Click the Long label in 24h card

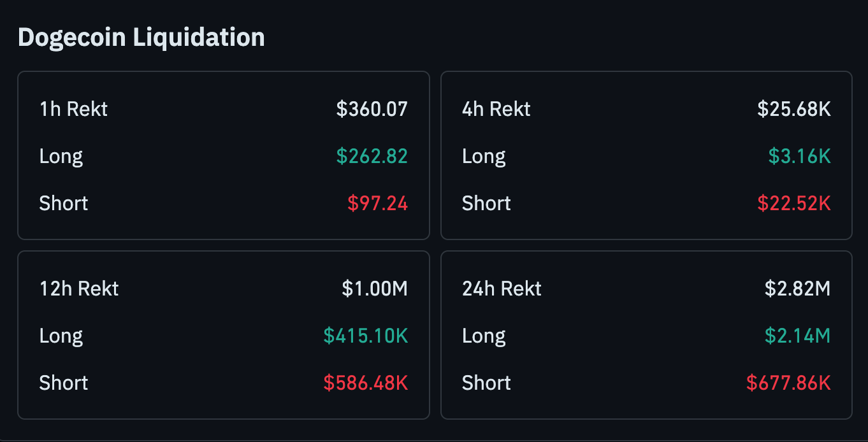[484, 336]
